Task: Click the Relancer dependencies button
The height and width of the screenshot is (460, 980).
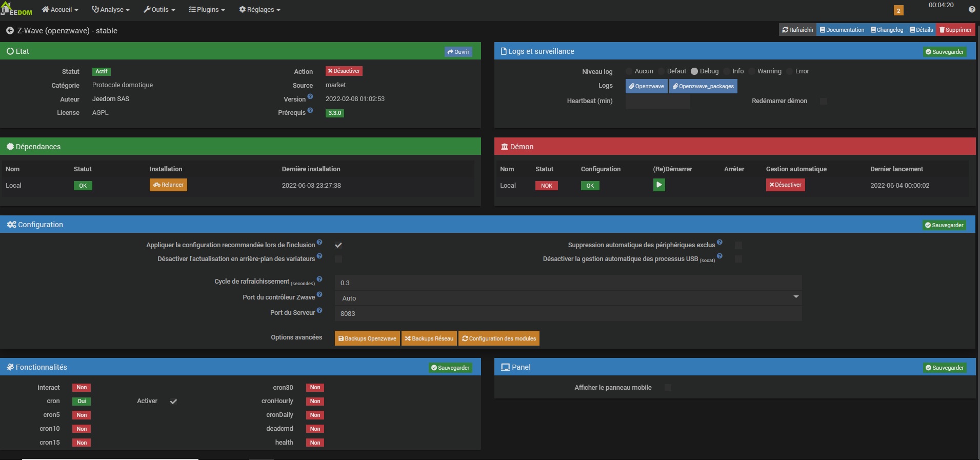Action: point(168,185)
